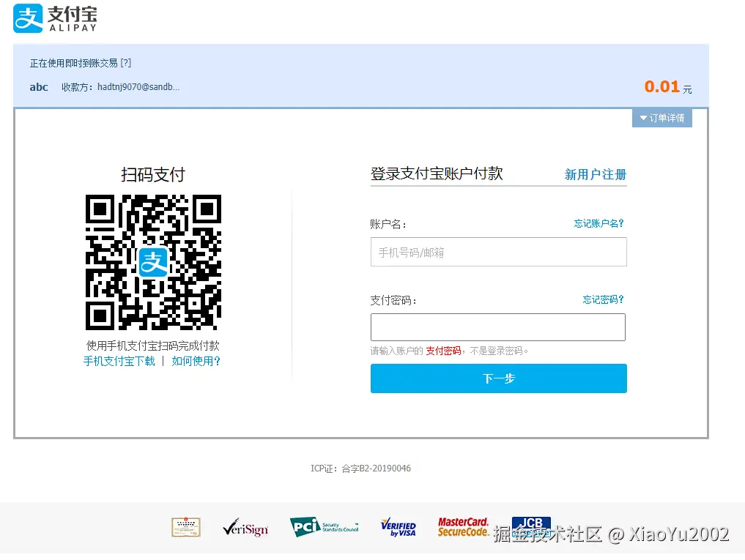Click the 0.01 元 payment amount
Image resolution: width=745 pixels, height=560 pixels.
pyautogui.click(x=667, y=87)
